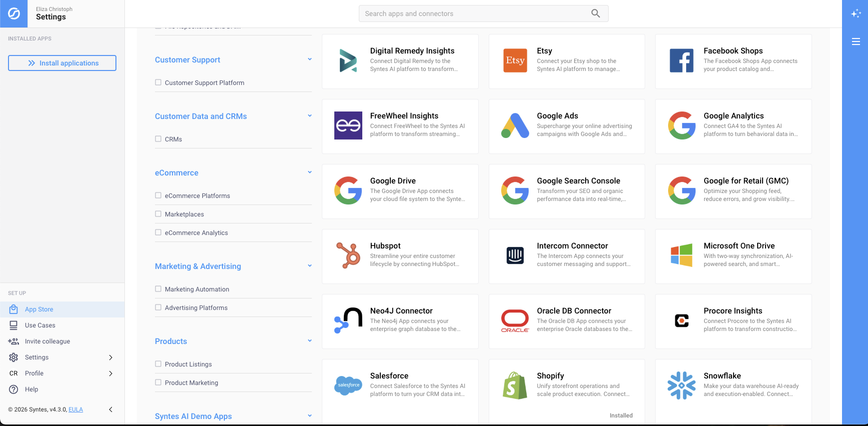Image resolution: width=868 pixels, height=426 pixels.
Task: Click the Snowflake app logo
Action: [x=682, y=385]
